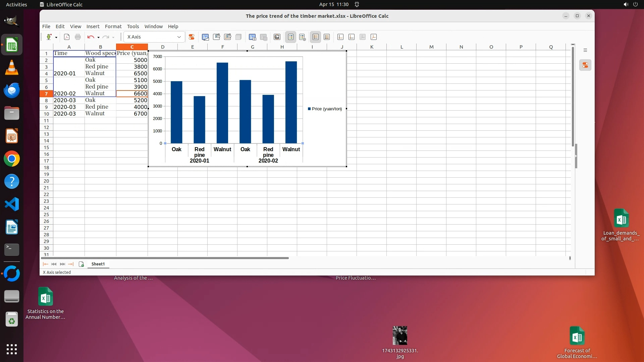
Task: Open the Insert menu
Action: [x=93, y=26]
